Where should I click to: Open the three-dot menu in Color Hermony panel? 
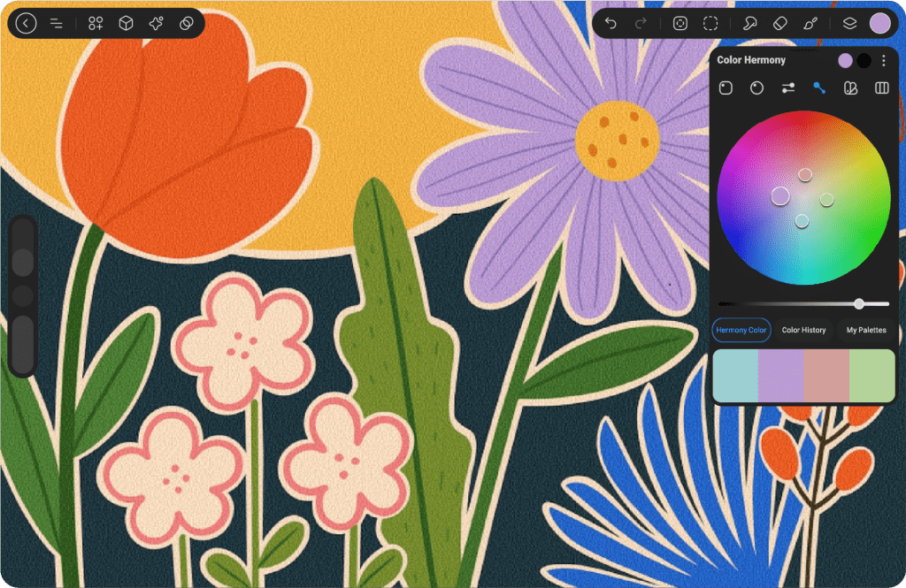[883, 61]
